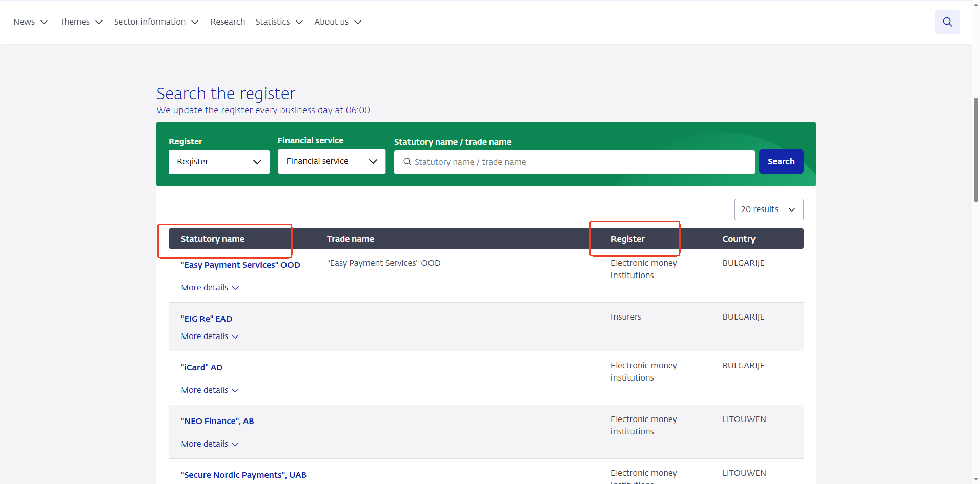Click the Statutory name / trade name field
This screenshot has height=484, width=980.
tap(574, 162)
